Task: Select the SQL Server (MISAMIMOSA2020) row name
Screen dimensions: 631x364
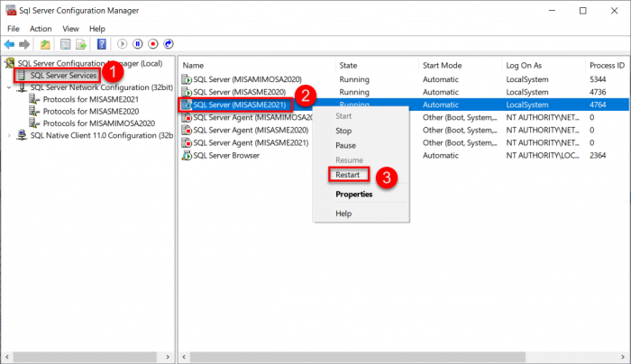Action: [247, 79]
